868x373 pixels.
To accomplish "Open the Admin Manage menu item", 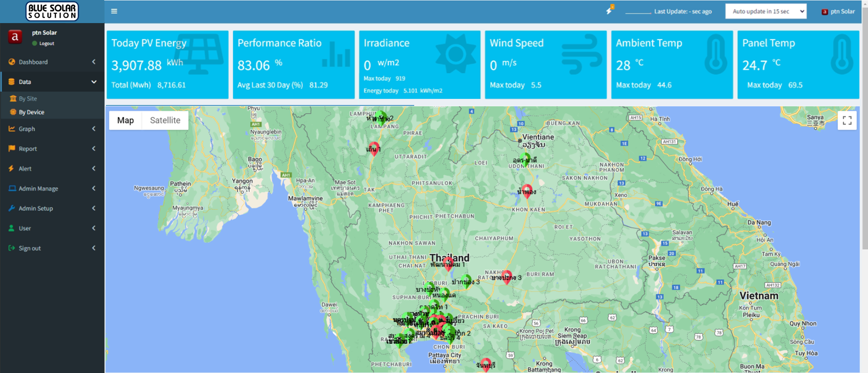I will pyautogui.click(x=52, y=188).
